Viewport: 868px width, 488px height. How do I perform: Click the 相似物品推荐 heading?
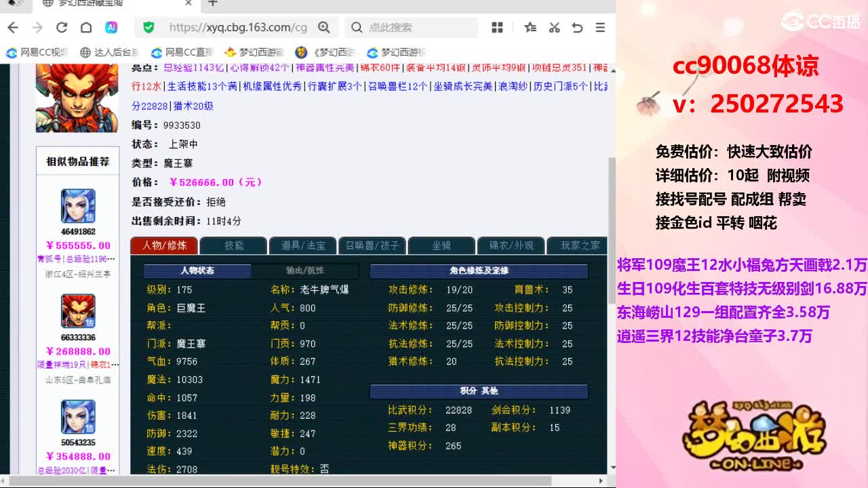(78, 161)
